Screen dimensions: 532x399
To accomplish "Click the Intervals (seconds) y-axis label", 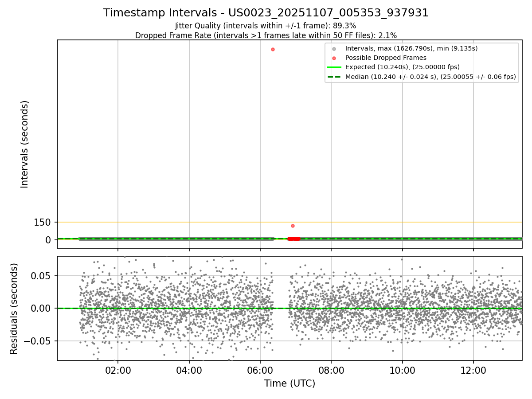I will [x=25, y=144].
